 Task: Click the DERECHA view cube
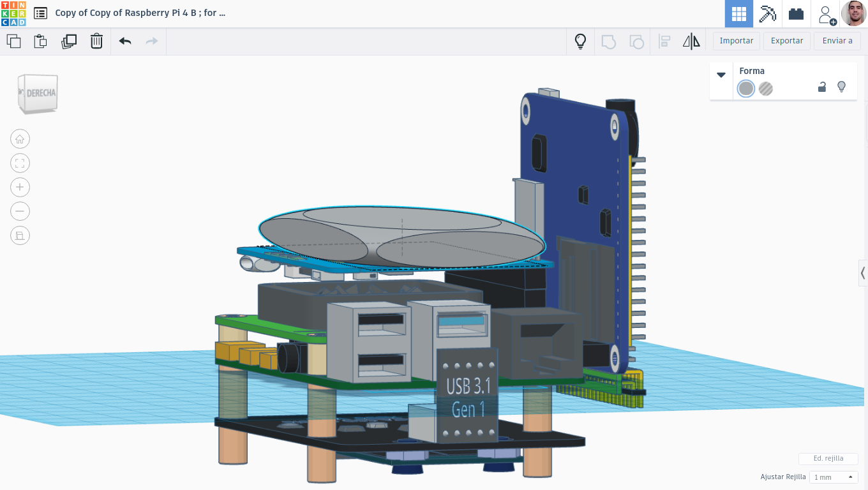[38, 94]
